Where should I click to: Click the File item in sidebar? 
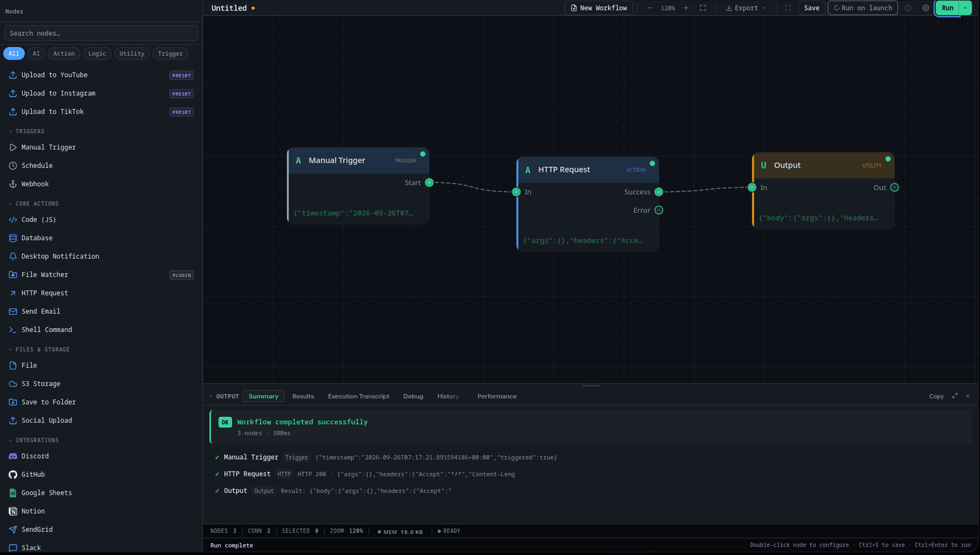[x=101, y=365]
